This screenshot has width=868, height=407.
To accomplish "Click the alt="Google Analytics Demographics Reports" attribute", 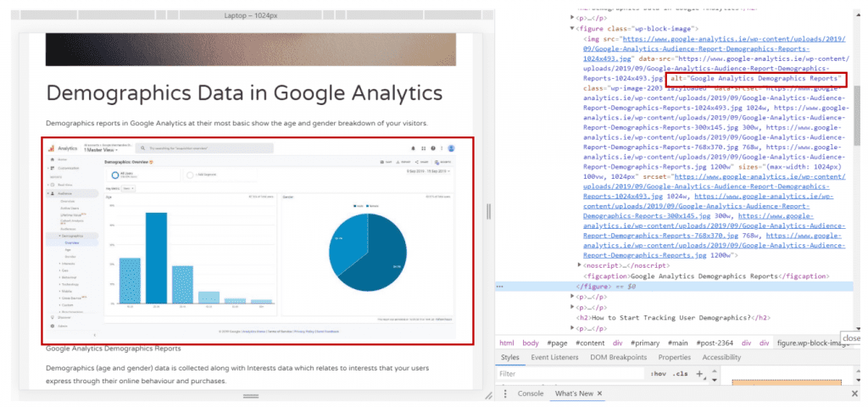I will tap(755, 79).
